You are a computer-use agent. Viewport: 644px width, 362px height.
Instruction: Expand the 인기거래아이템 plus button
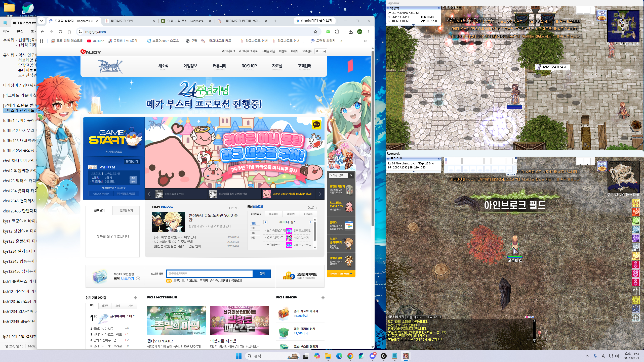pyautogui.click(x=136, y=298)
